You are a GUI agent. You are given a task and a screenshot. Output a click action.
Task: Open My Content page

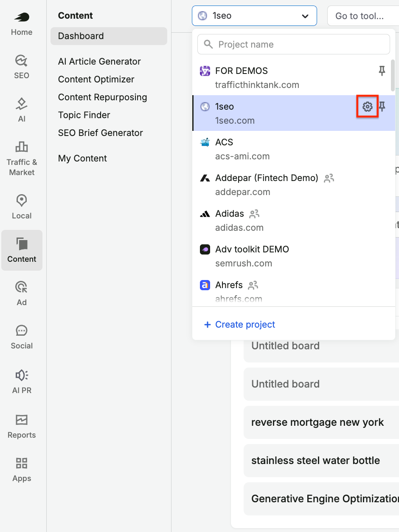tap(82, 158)
